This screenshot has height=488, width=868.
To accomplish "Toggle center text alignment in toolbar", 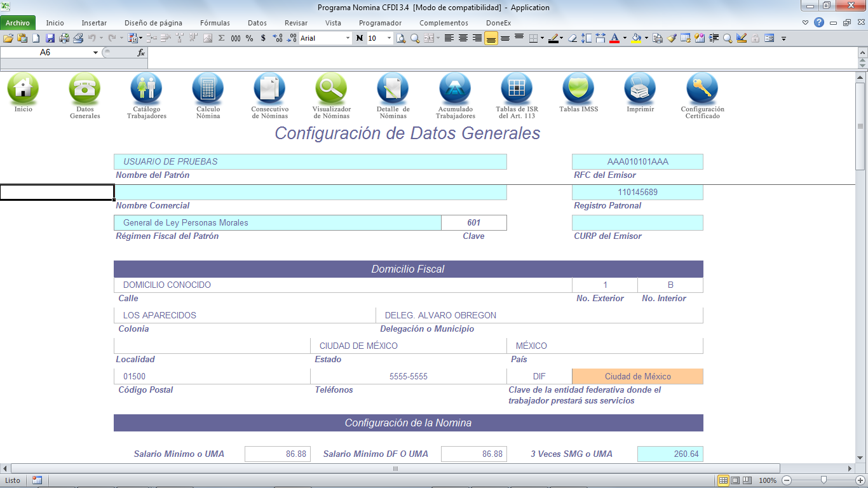I will point(463,38).
